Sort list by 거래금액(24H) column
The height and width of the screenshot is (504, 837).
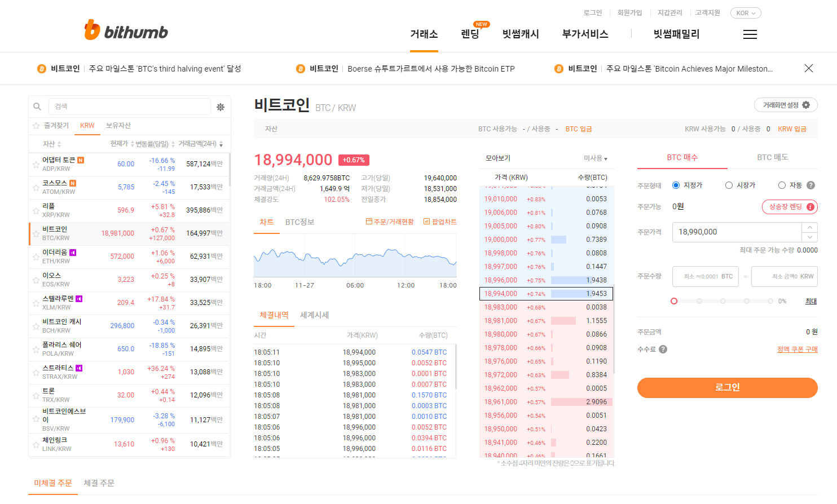click(200, 144)
